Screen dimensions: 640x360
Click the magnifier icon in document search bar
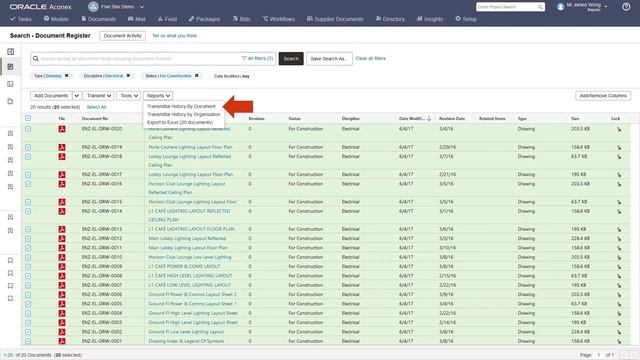[x=36, y=59]
